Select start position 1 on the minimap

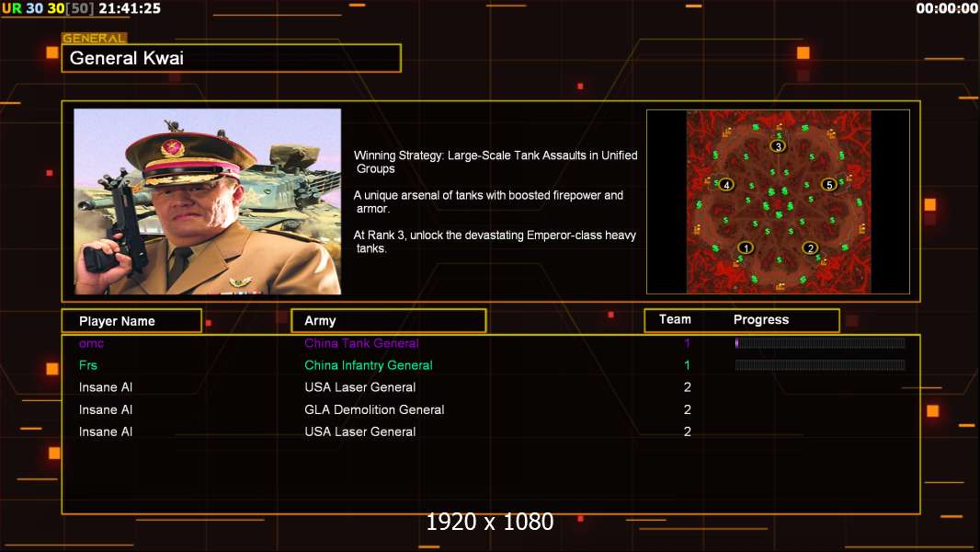click(x=745, y=247)
